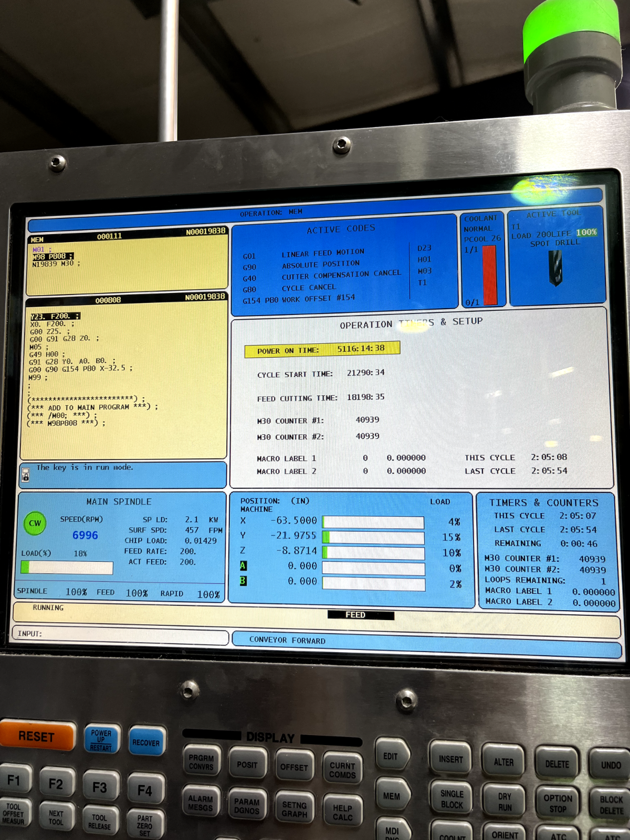630x840 pixels.
Task: Select the spot drill tool image
Action: 555,268
